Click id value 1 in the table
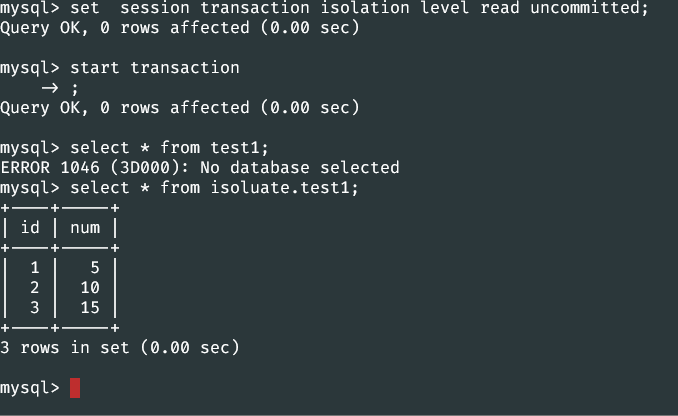Viewport: 678px width, 416px height. [x=35, y=268]
